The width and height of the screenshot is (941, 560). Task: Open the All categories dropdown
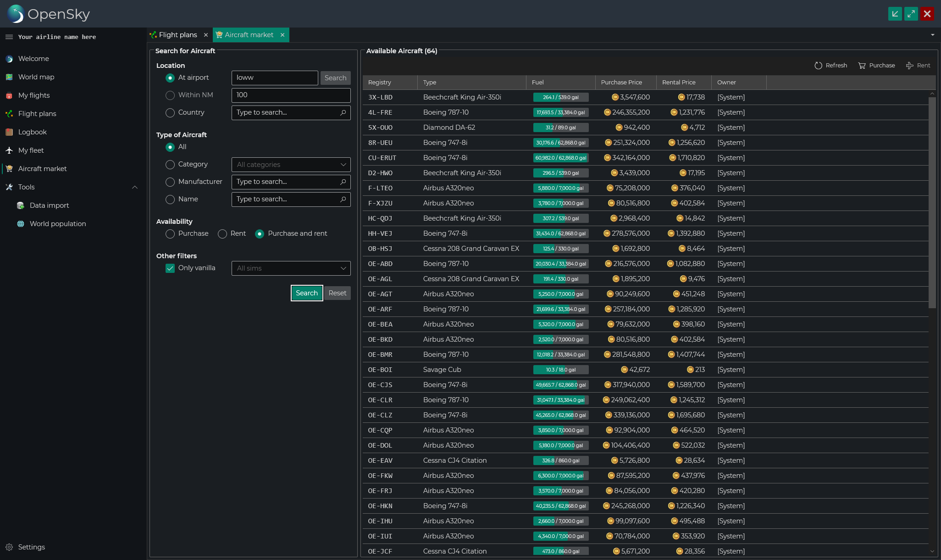pyautogui.click(x=291, y=165)
